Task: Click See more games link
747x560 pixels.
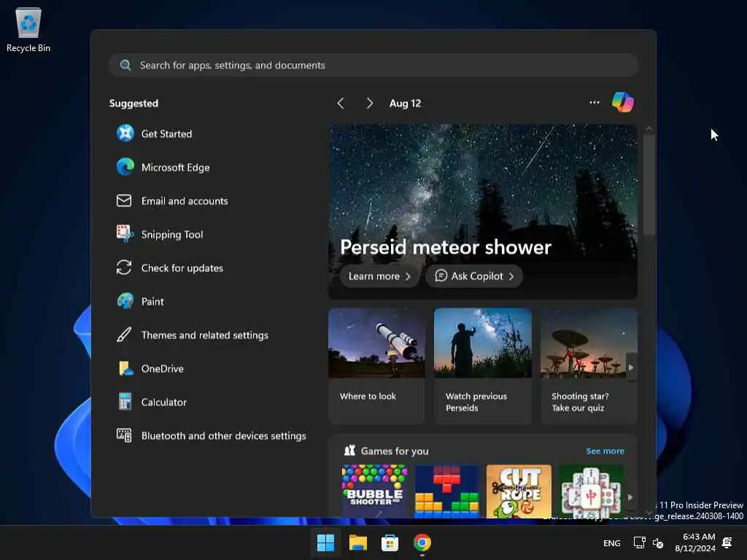Action: click(x=605, y=451)
